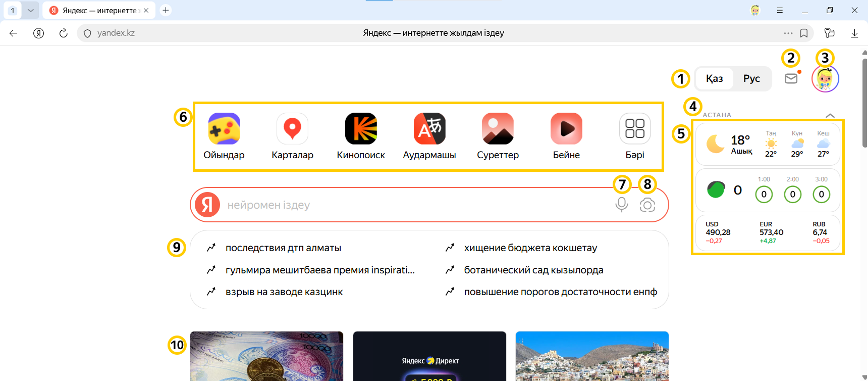868x381 pixels.
Task: Open Yandex Mail from the envelope icon
Action: pos(791,78)
